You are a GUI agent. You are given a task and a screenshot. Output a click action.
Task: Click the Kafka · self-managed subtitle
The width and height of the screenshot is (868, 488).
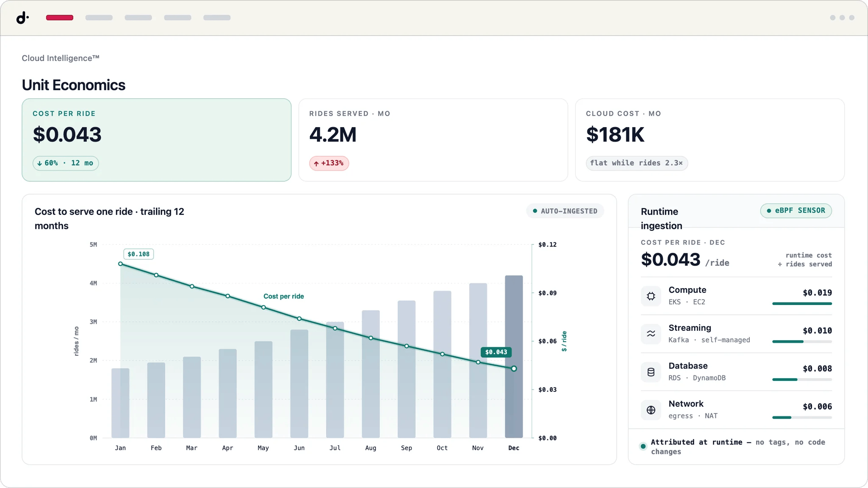pyautogui.click(x=709, y=340)
